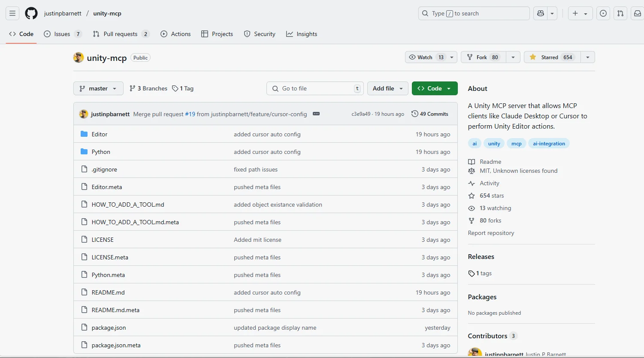The width and height of the screenshot is (644, 358).
Task: Select the unity topic tag
Action: 494,144
